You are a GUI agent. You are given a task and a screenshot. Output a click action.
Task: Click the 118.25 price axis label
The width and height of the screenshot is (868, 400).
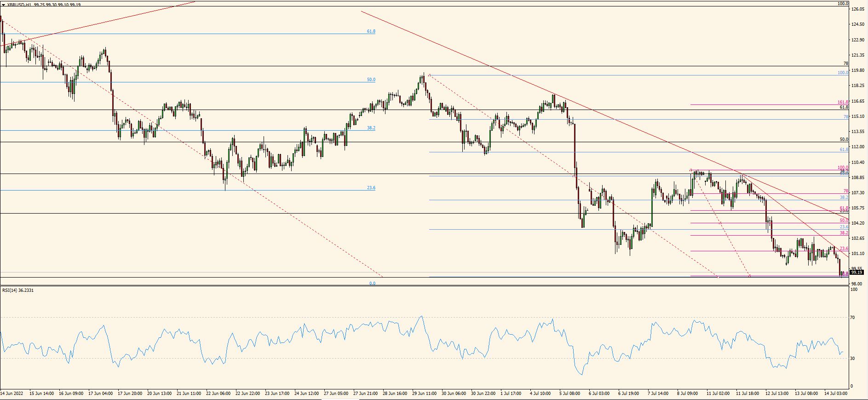858,86
